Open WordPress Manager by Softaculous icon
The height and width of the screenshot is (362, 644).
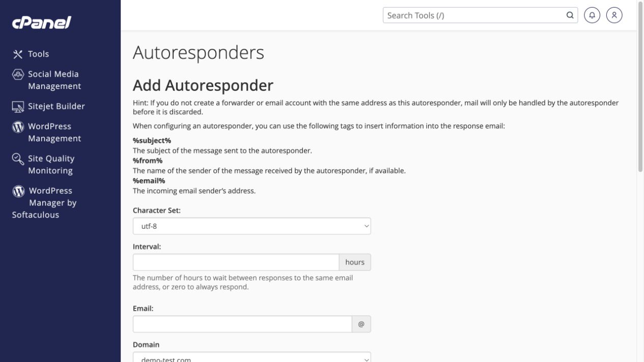point(18,191)
